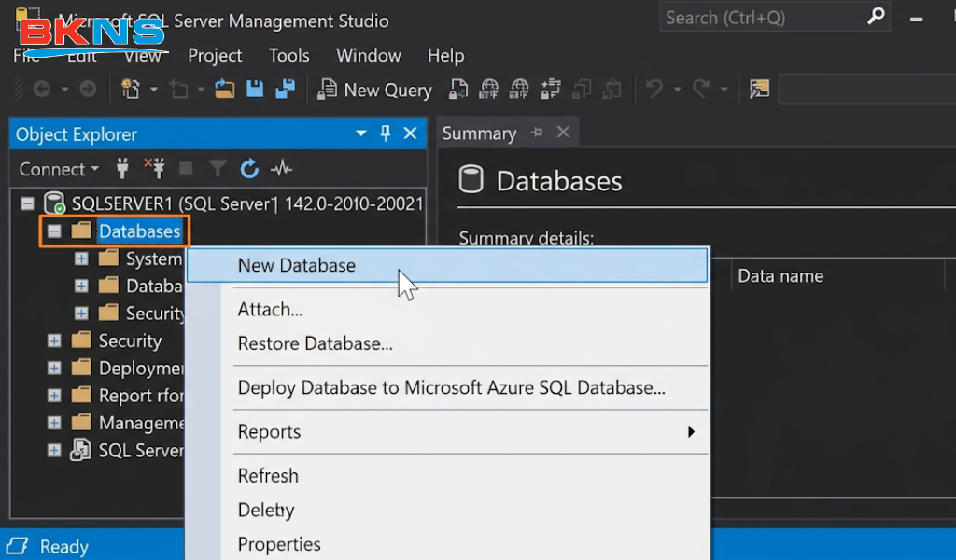This screenshot has width=956, height=560.
Task: Click the SQL Server Agent icon in tree
Action: (x=80, y=450)
